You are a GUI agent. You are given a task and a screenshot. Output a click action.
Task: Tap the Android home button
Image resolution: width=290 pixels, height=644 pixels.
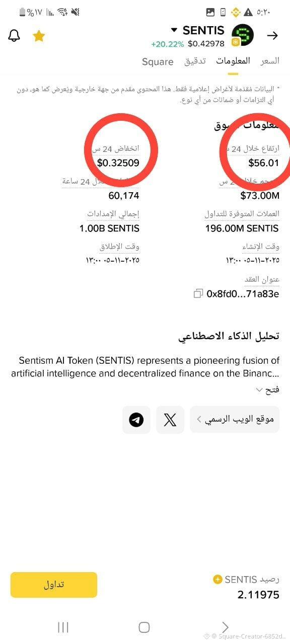144,627
